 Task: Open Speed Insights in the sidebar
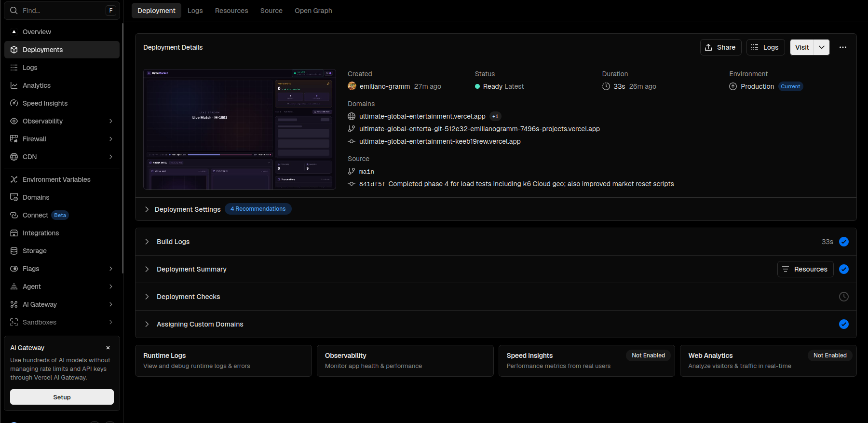pos(62,103)
